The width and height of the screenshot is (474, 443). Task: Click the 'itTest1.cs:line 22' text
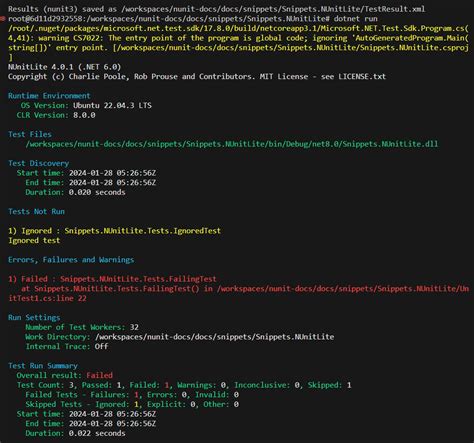(x=47, y=298)
